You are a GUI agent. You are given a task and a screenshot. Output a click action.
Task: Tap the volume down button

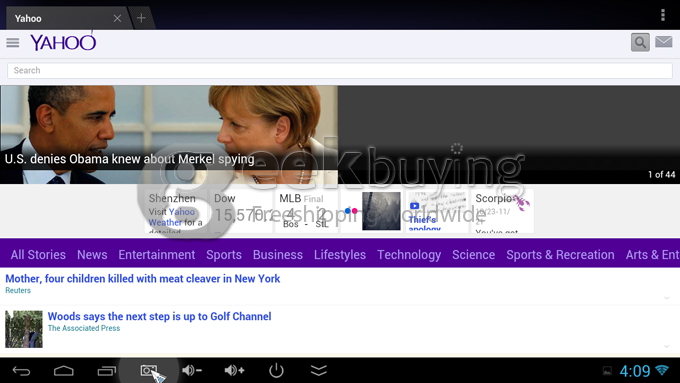tap(191, 370)
